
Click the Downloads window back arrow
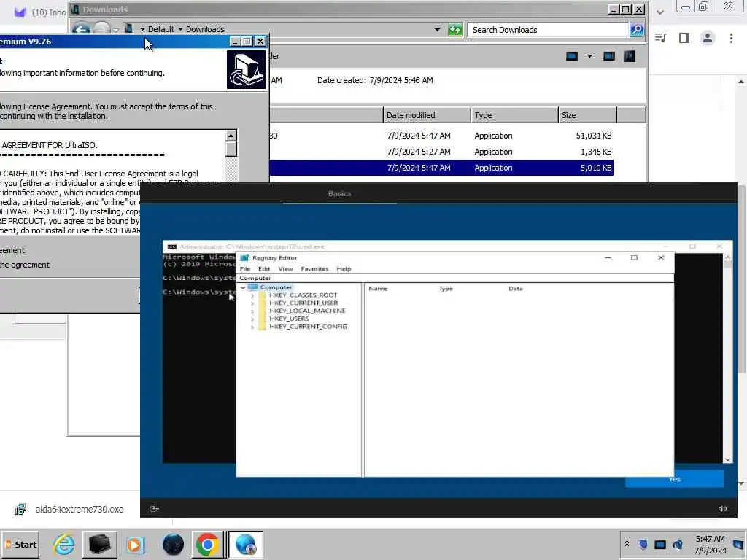click(81, 29)
